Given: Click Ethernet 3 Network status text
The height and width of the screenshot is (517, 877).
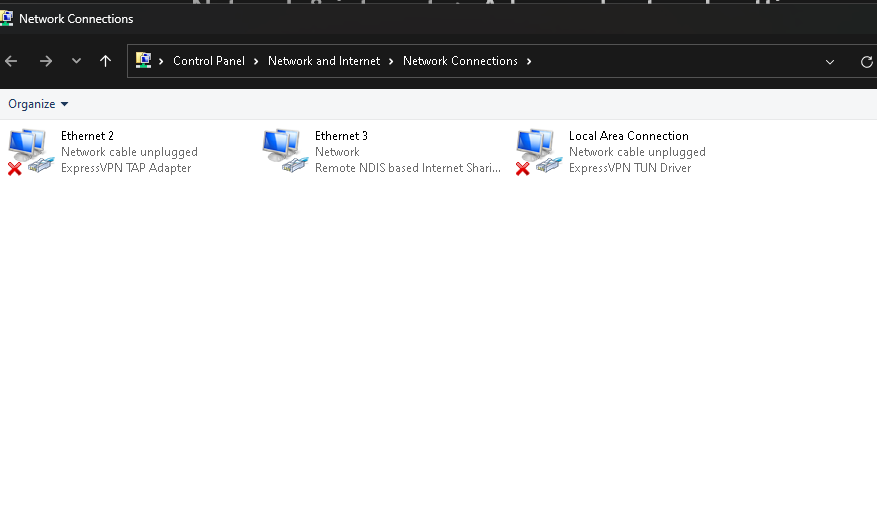Looking at the screenshot, I should tap(337, 152).
